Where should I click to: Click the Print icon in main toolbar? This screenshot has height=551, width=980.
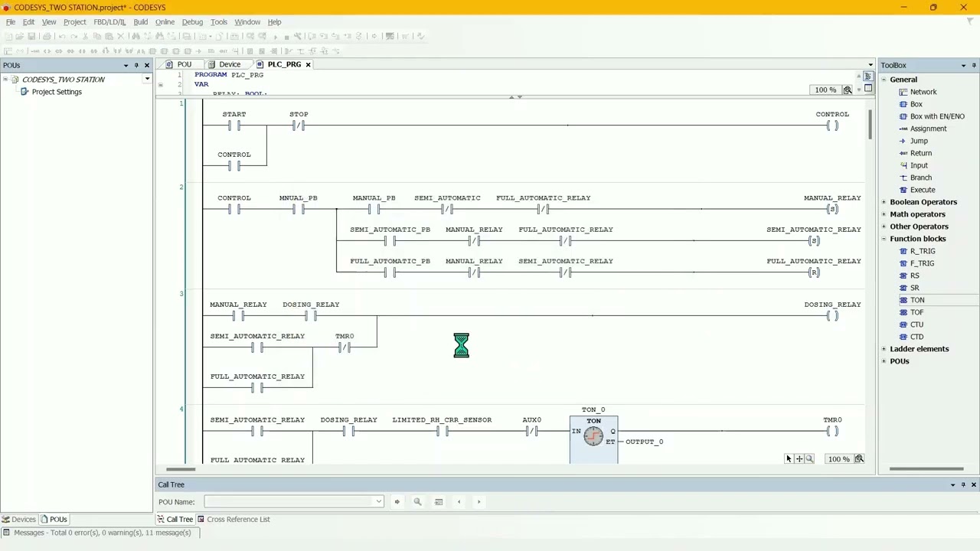point(47,36)
